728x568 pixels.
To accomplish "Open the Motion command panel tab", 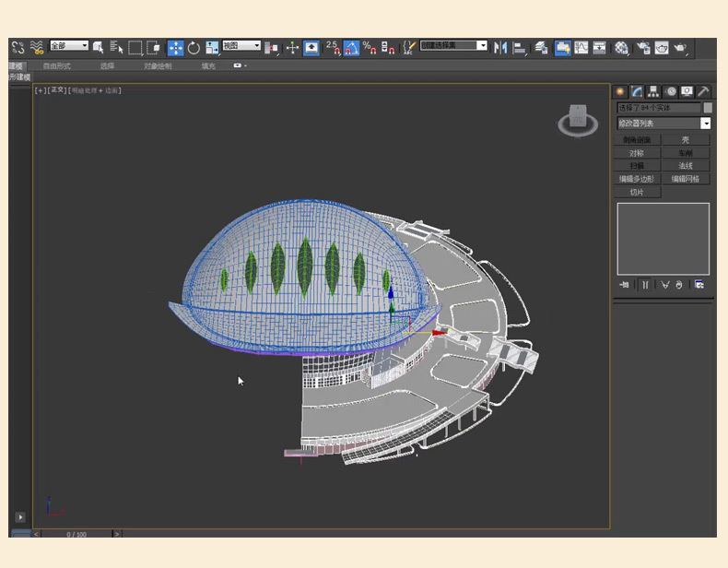I will 671,91.
